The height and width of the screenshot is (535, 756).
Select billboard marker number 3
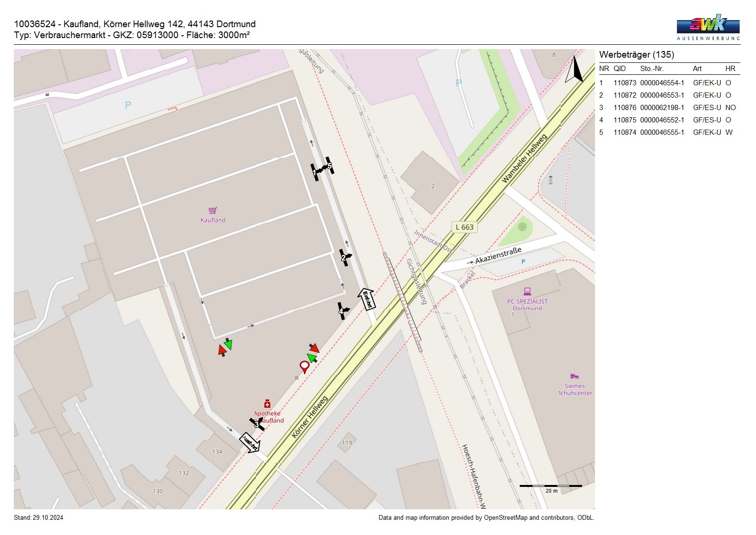tap(257, 424)
